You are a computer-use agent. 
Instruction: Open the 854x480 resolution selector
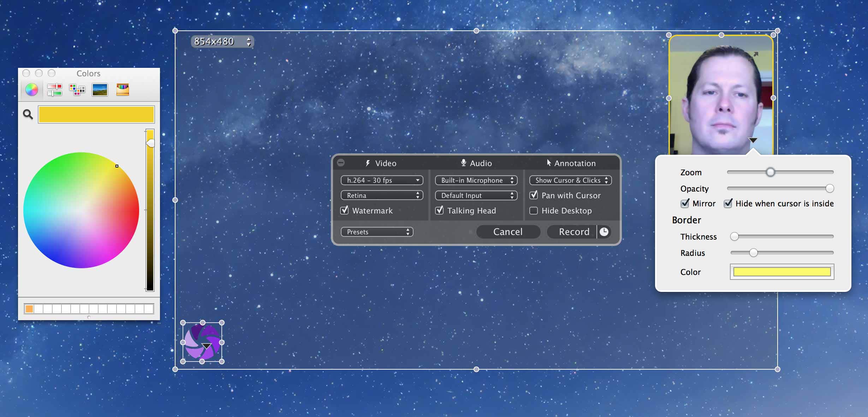point(222,42)
